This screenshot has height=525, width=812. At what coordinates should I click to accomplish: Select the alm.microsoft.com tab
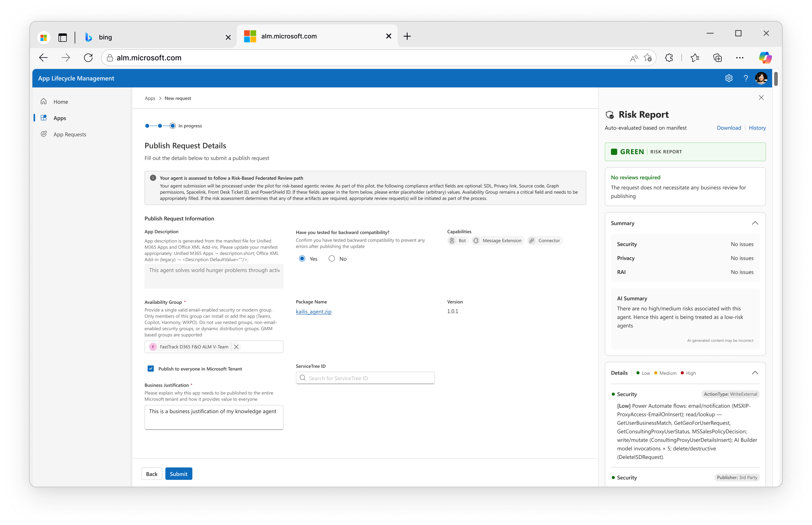coord(317,36)
